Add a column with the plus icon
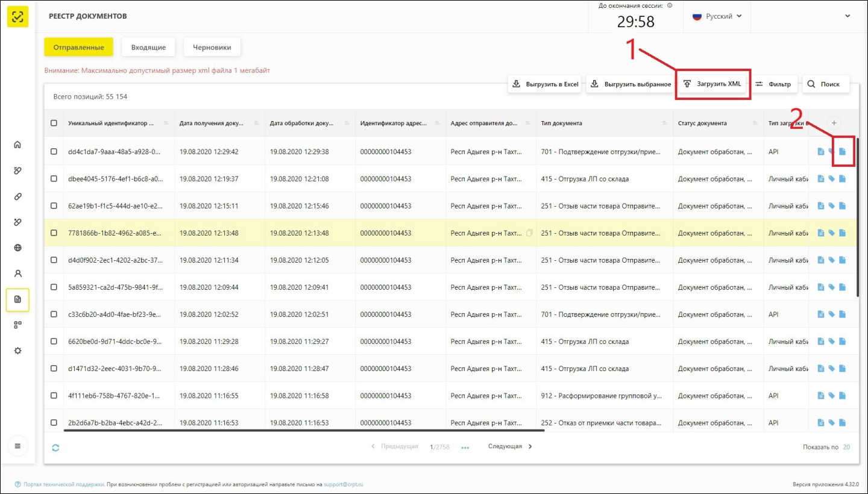Image resolution: width=868 pixels, height=494 pixels. pyautogui.click(x=834, y=123)
